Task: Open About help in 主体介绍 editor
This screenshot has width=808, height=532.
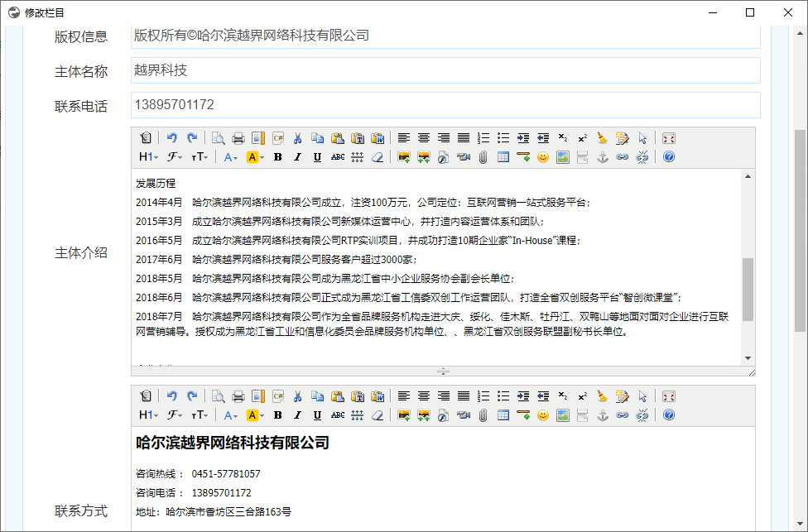Action: point(669,157)
